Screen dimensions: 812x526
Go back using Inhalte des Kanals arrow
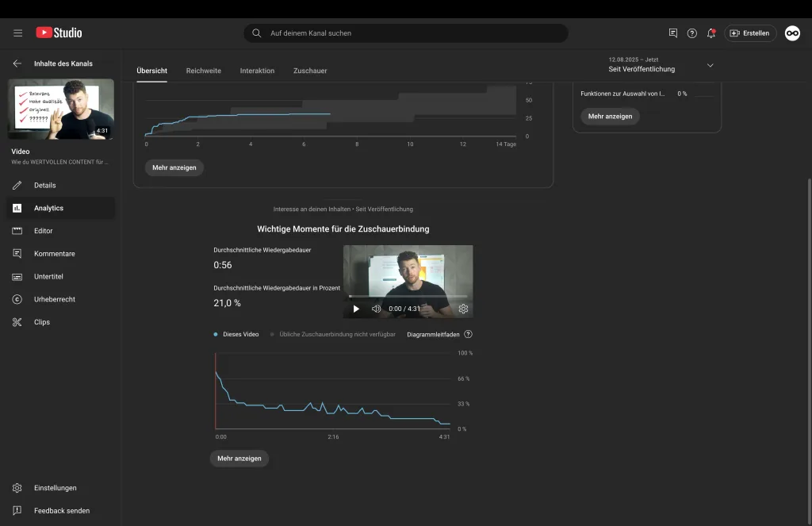pos(17,63)
